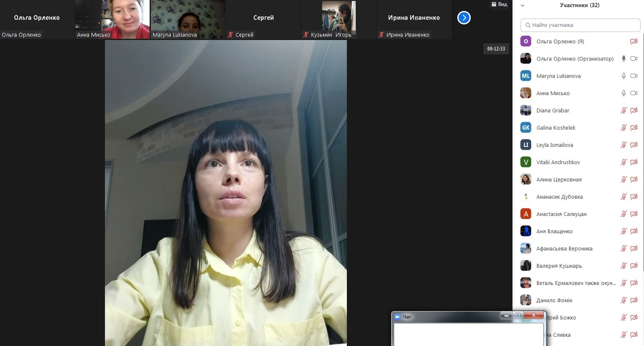Select Vitalii Andrushkov's green avatar
The width and height of the screenshot is (644, 346).
click(526, 162)
